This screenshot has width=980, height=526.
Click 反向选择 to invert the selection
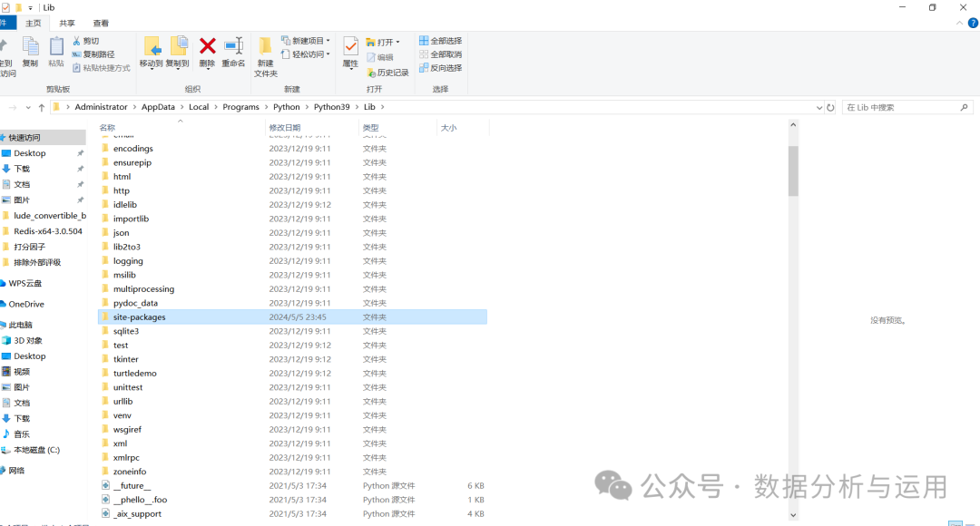pyautogui.click(x=442, y=66)
